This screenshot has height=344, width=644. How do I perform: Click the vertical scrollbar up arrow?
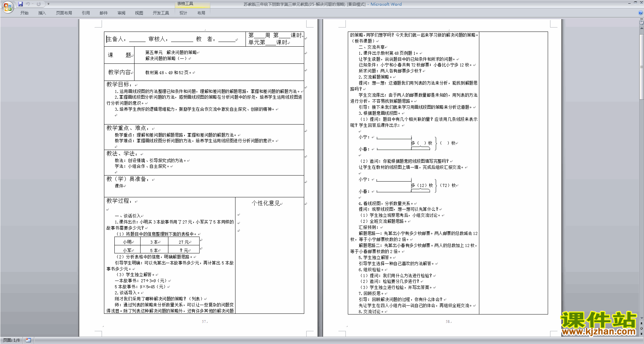click(x=642, y=28)
